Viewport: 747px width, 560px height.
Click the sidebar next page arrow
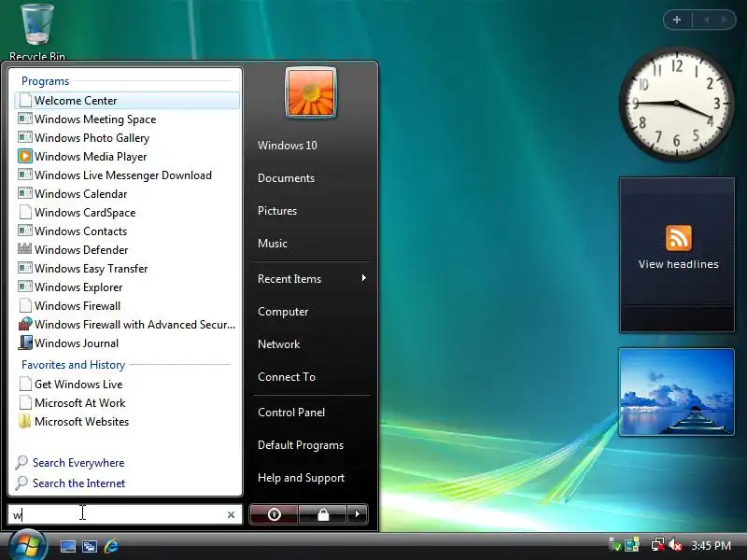pyautogui.click(x=724, y=20)
